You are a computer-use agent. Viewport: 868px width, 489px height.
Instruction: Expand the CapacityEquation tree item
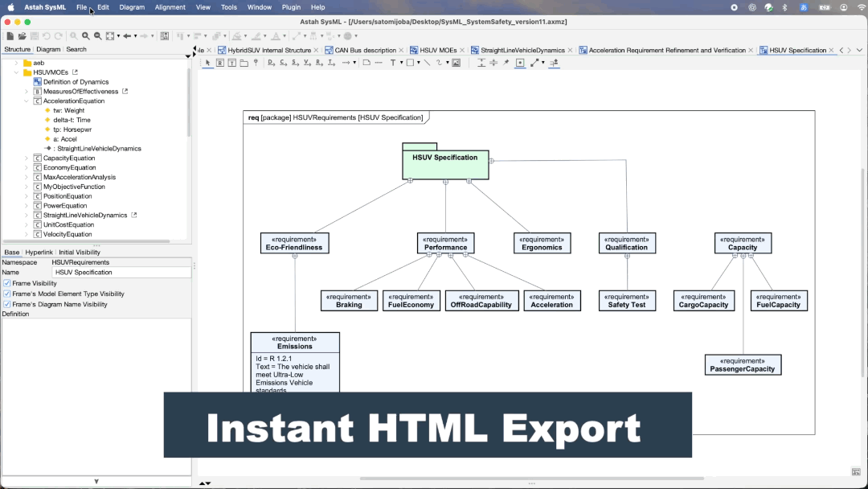[27, 158]
